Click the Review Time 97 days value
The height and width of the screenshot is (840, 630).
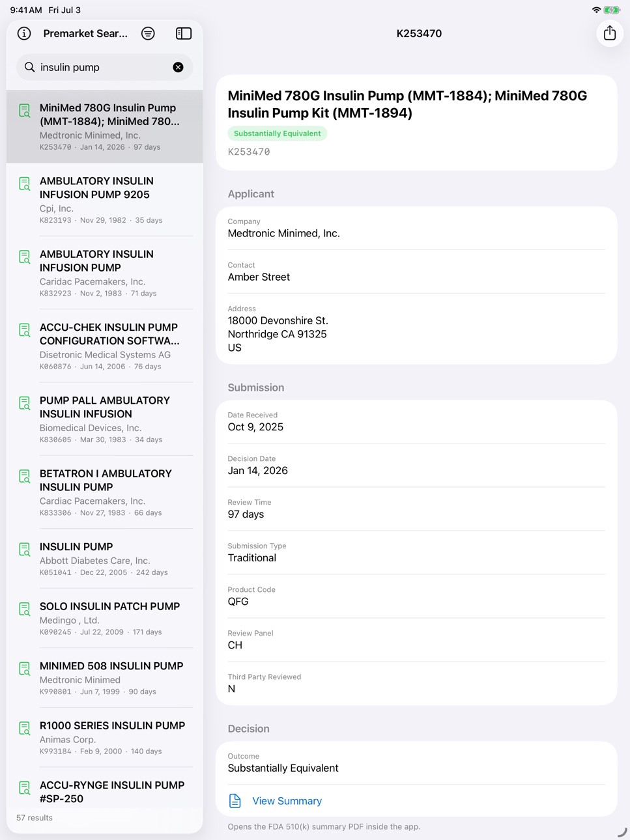246,514
